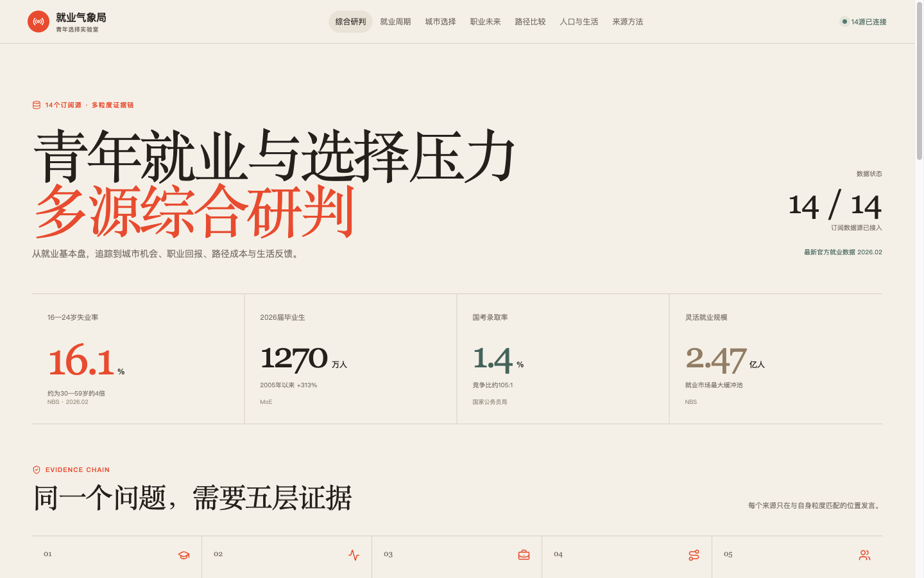Open the 灵活就业规模 stat card
The image size is (924, 578).
click(776, 359)
